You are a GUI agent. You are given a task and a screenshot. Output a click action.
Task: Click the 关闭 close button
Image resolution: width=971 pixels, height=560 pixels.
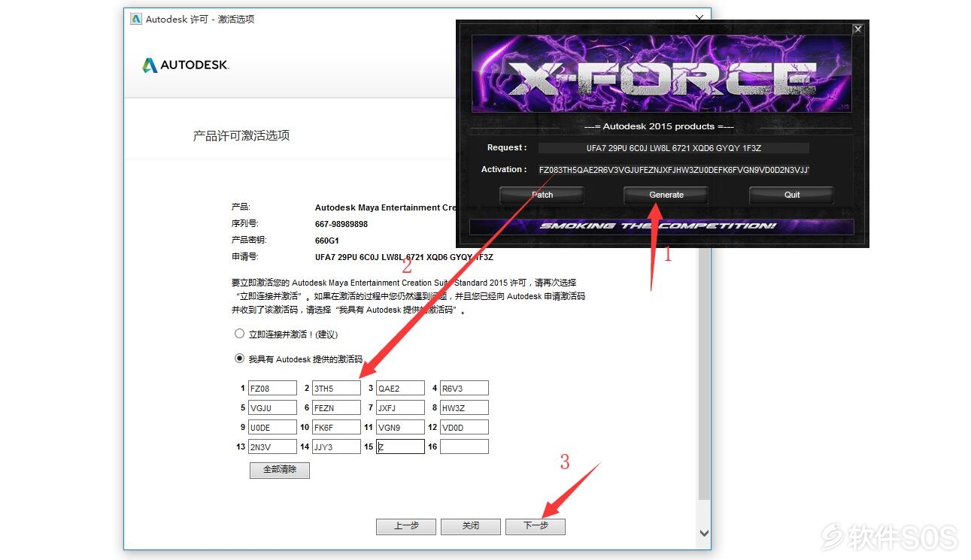click(x=471, y=526)
